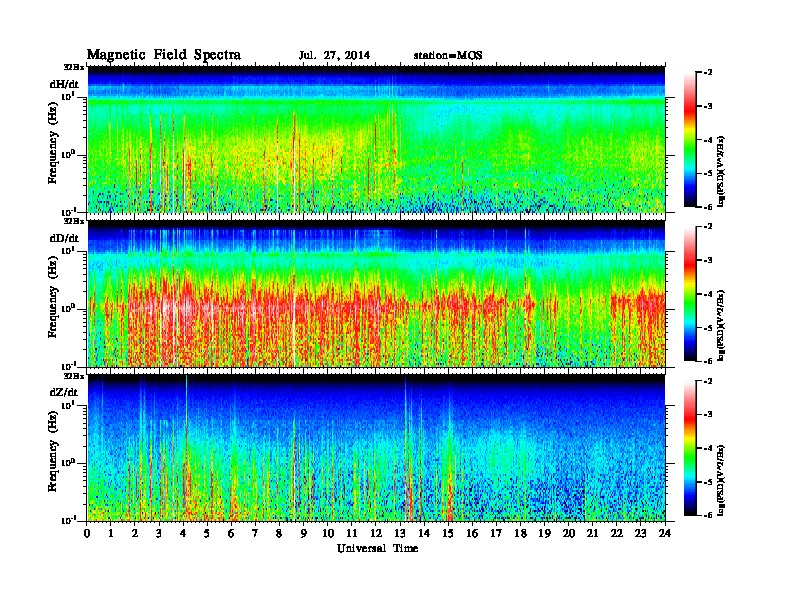Click hour tick label "23" on time axis
Image resolution: width=792 pixels, height=612 pixels.
point(641,533)
